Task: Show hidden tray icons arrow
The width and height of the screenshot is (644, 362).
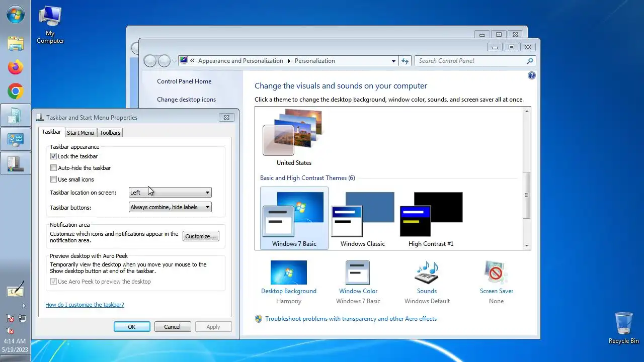Action: [23, 306]
